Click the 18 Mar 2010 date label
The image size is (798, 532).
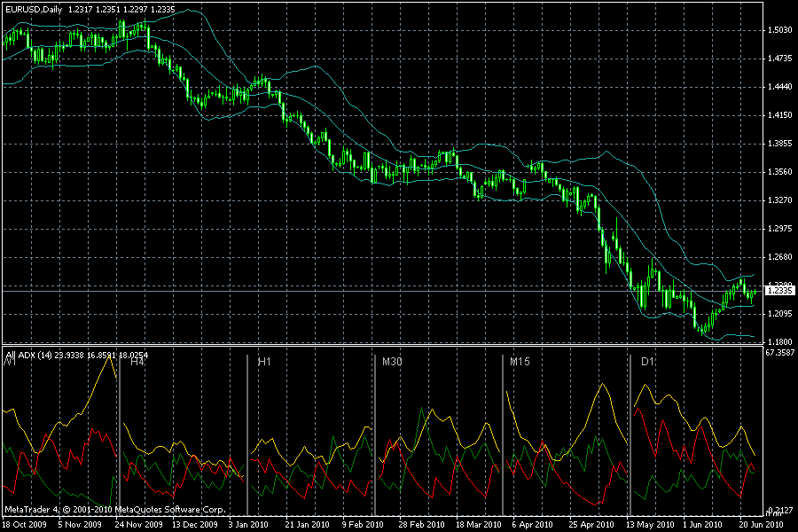[x=479, y=524]
